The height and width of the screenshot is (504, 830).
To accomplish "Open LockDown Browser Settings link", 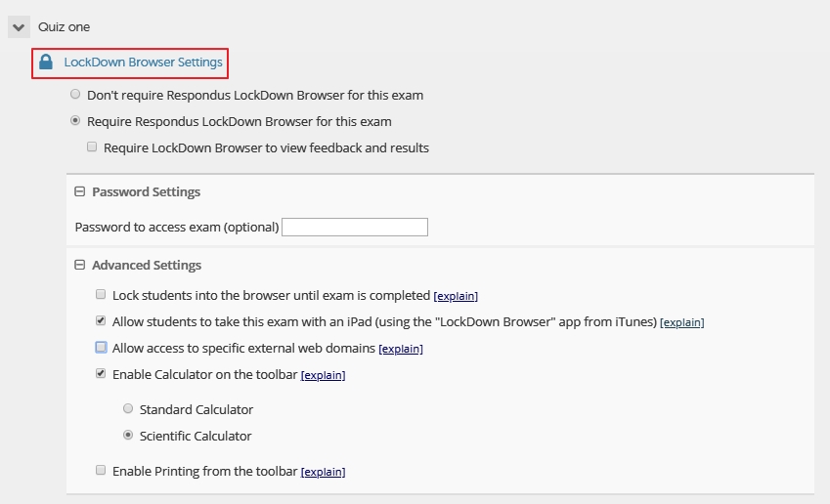I will pyautogui.click(x=143, y=63).
